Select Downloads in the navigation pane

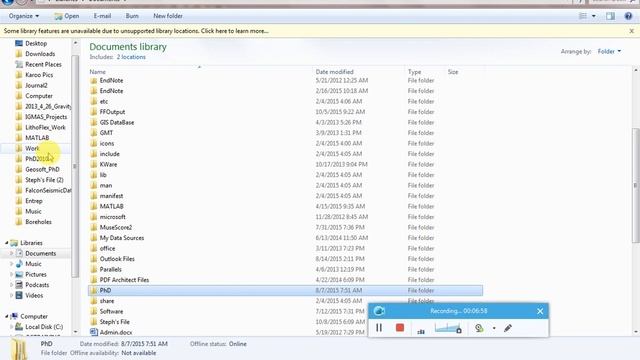40,54
